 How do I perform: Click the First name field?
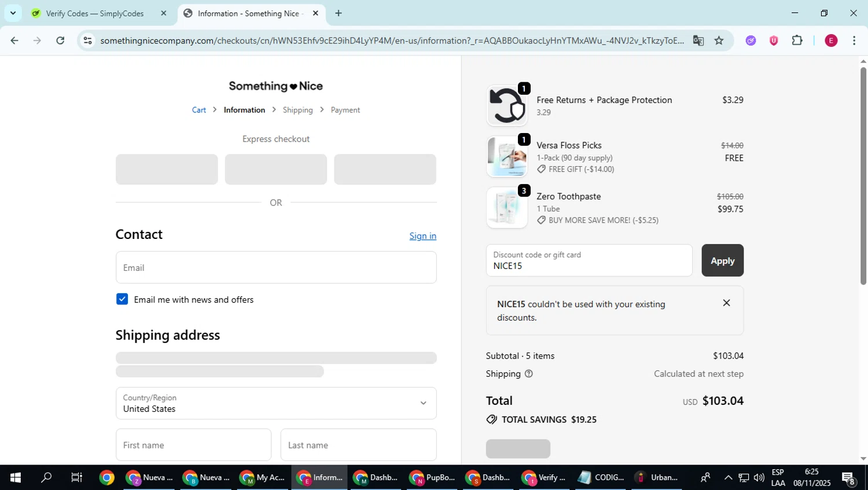[x=193, y=445]
